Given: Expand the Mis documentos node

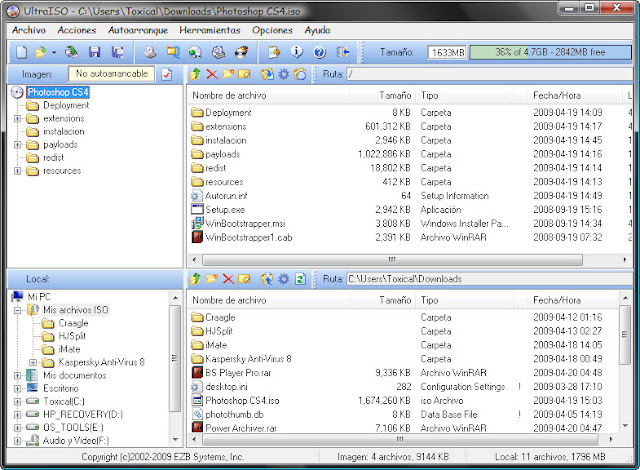Looking at the screenshot, I should click(x=18, y=376).
